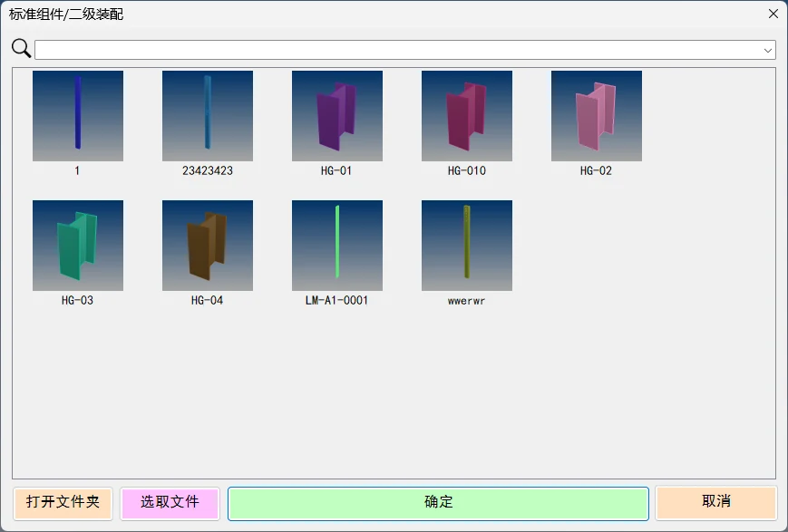Screen dimensions: 788x532
Task: Click the 打开文件夹 button
Action: (63, 503)
